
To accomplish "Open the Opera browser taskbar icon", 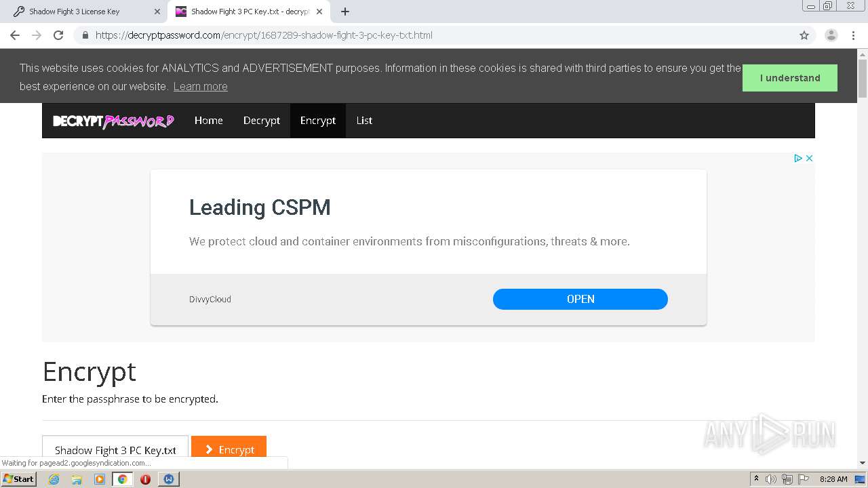I will 145,479.
